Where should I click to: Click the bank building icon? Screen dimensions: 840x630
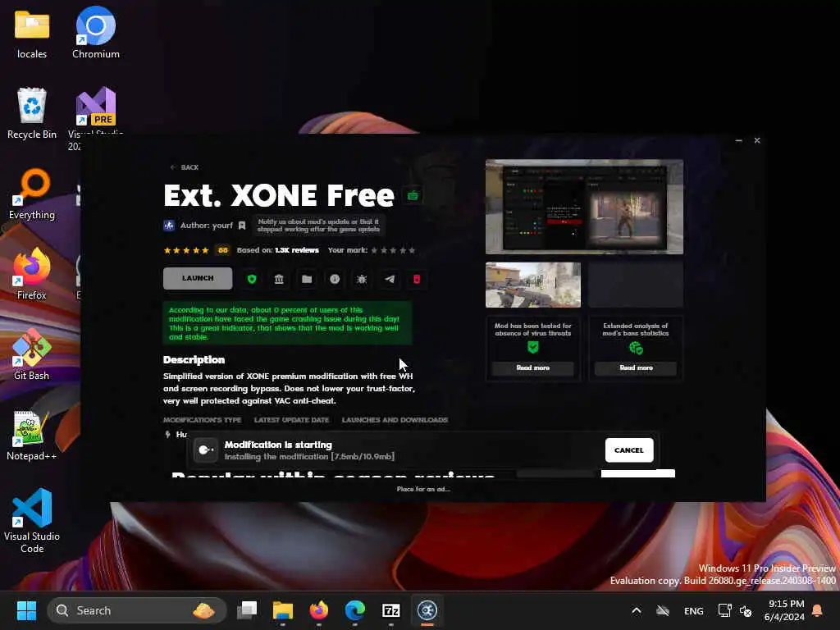point(279,279)
